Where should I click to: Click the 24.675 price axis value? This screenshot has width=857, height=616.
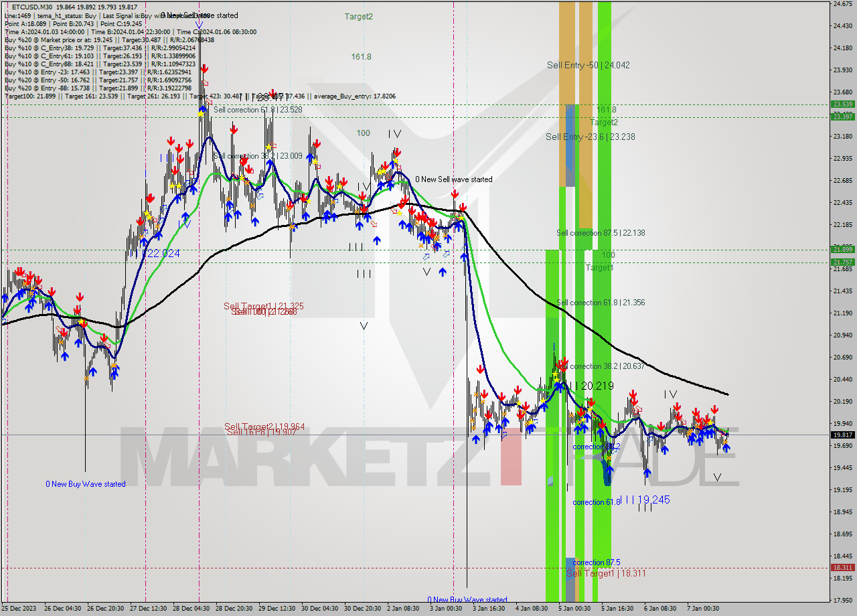[842, 4]
